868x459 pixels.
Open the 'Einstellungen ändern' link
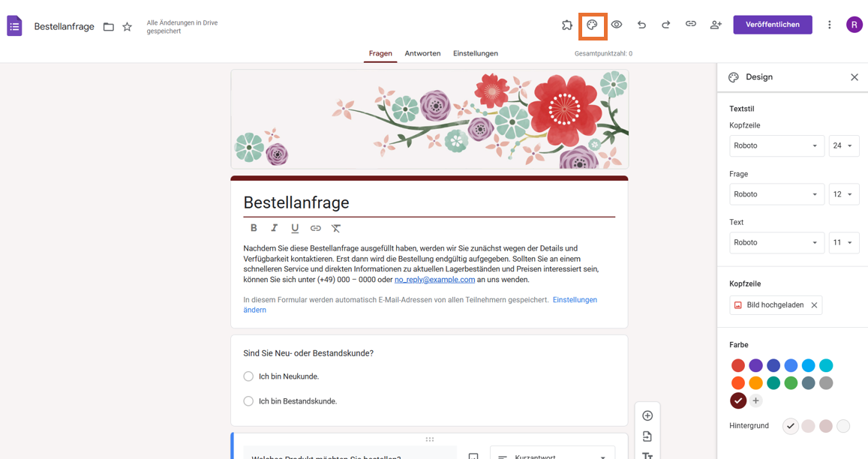click(575, 298)
